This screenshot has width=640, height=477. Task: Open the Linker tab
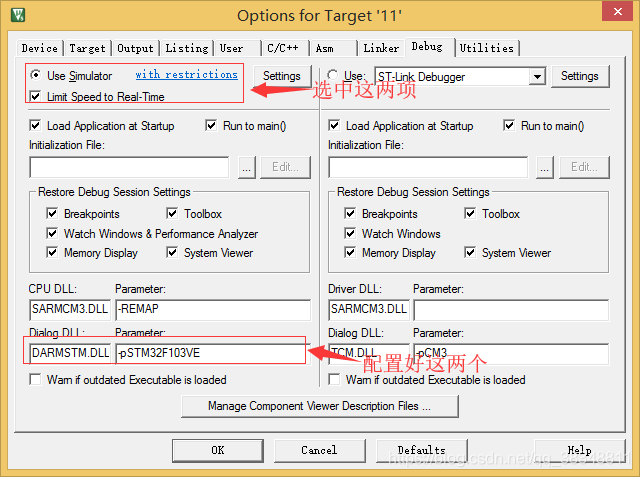coord(381,48)
